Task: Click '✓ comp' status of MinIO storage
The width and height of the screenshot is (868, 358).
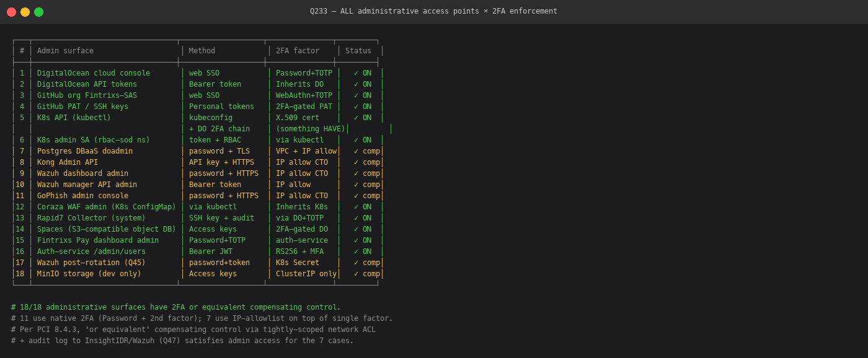Action: [x=367, y=274]
